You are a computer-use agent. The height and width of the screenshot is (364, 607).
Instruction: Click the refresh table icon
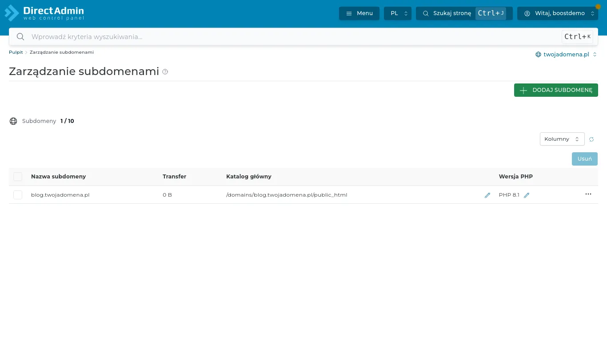point(591,139)
